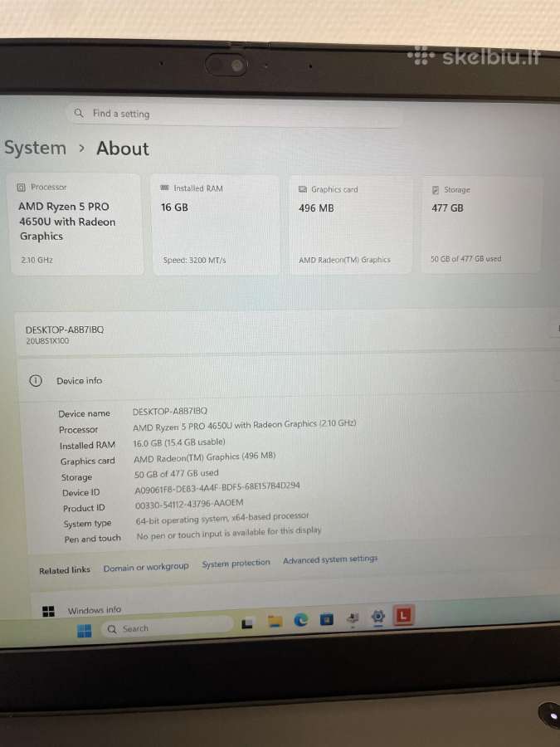Select the 16.0 GB (15.4 GB usable) text

click(x=179, y=442)
